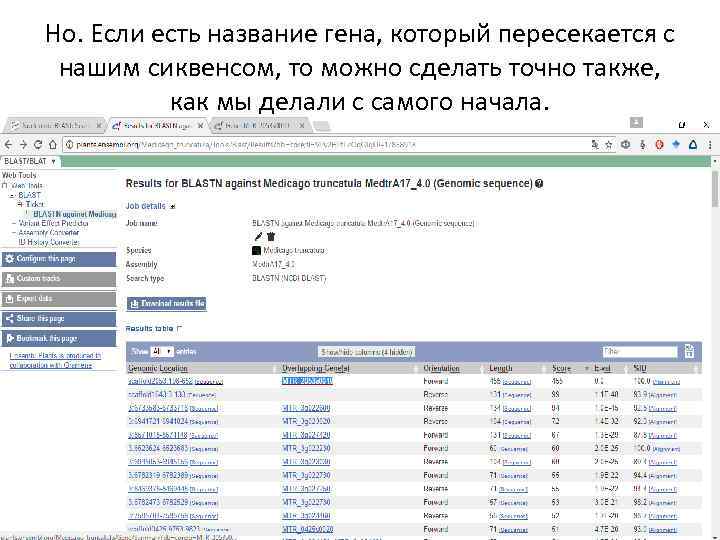This screenshot has width=720, height=540.
Task: Open ID History Converter tool link
Action: (49, 242)
